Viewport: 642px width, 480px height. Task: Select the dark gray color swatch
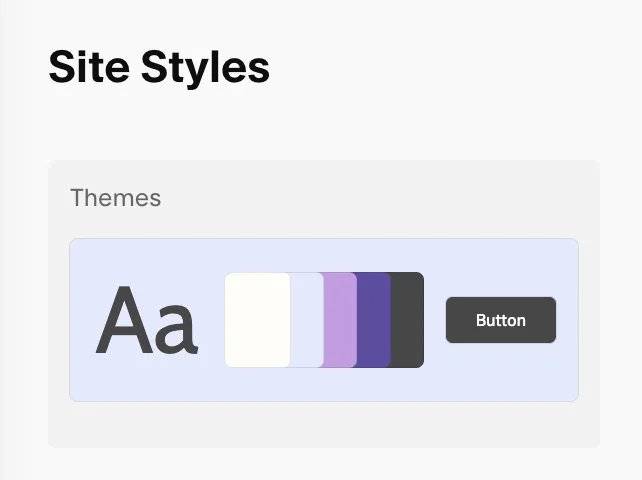click(x=407, y=320)
